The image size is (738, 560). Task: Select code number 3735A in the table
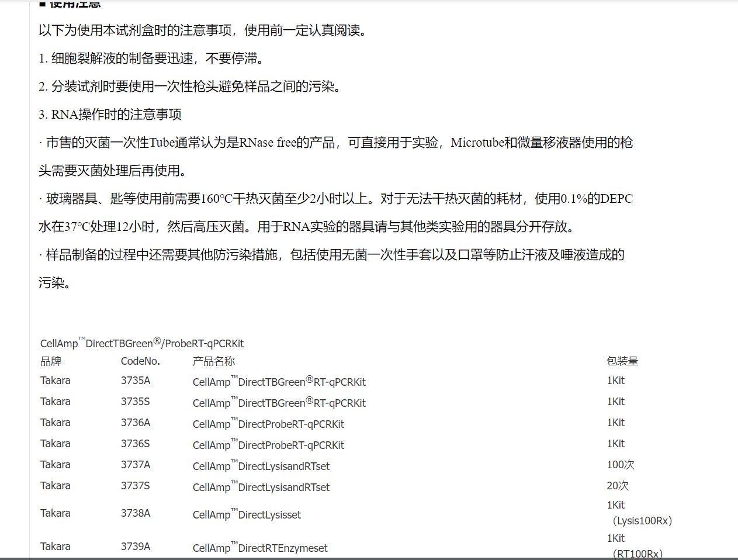coord(136,381)
